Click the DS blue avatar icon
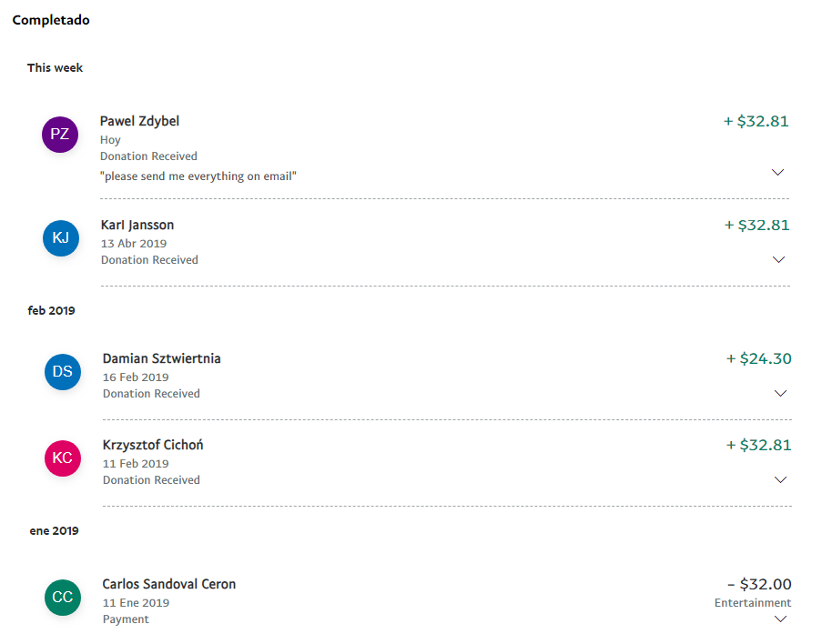This screenshot has height=644, width=832. (63, 372)
